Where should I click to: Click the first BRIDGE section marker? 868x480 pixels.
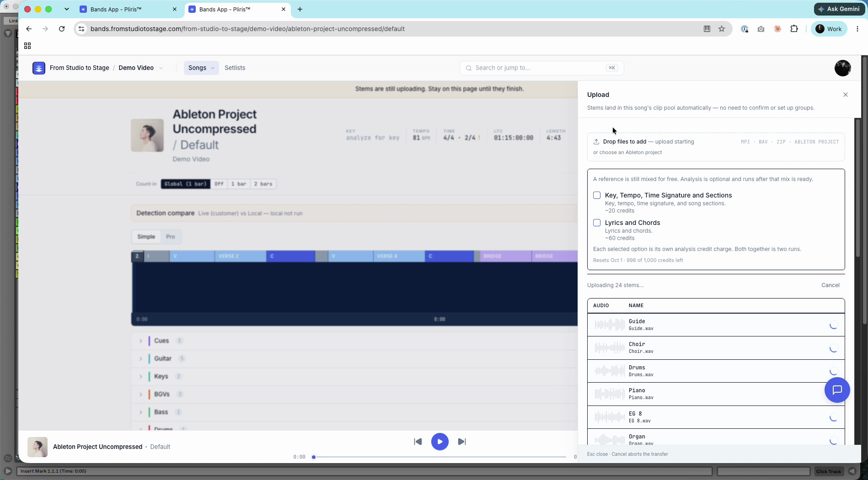(505, 256)
